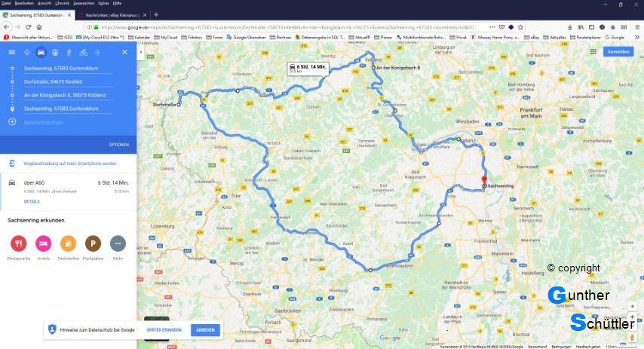Image resolution: width=644 pixels, height=349 pixels.
Task: Select bicycle mode icon
Action: tap(84, 53)
